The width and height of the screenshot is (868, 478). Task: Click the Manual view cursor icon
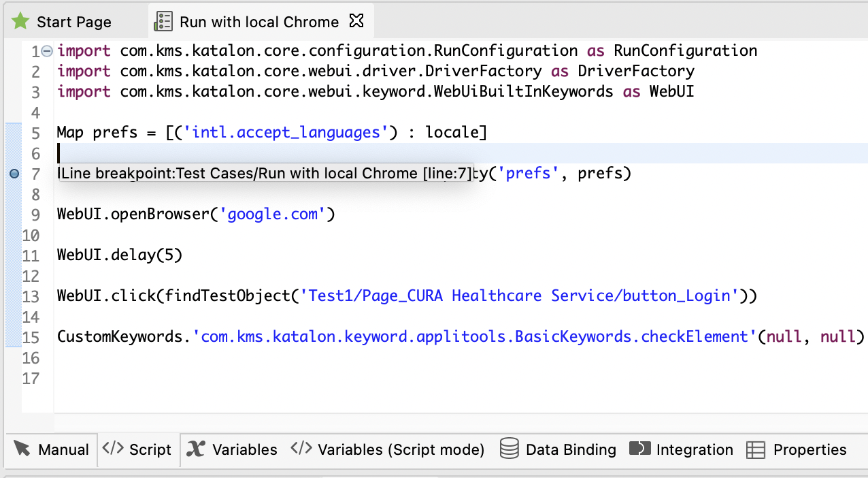[x=20, y=449]
